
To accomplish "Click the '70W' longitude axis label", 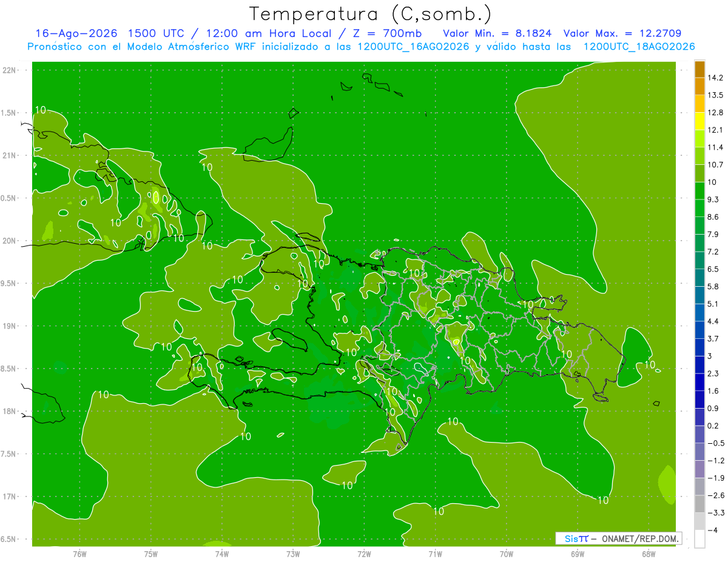I will click(506, 554).
